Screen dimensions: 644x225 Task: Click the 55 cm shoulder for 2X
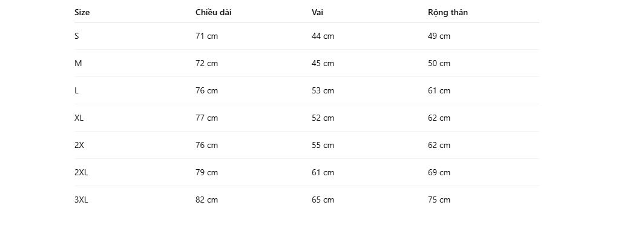tap(323, 145)
